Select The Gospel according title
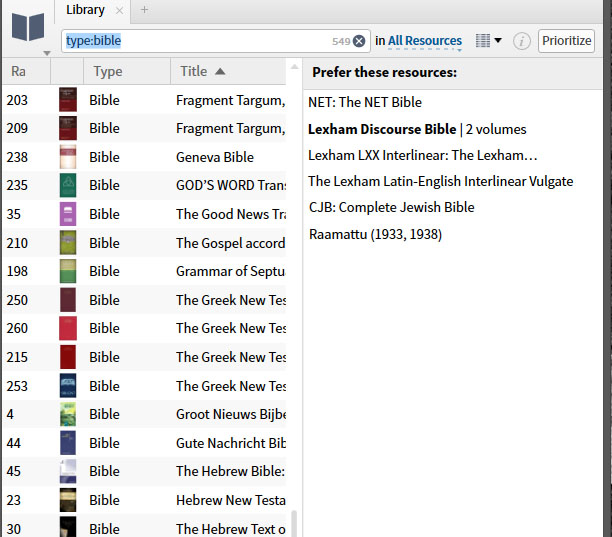 pyautogui.click(x=231, y=243)
